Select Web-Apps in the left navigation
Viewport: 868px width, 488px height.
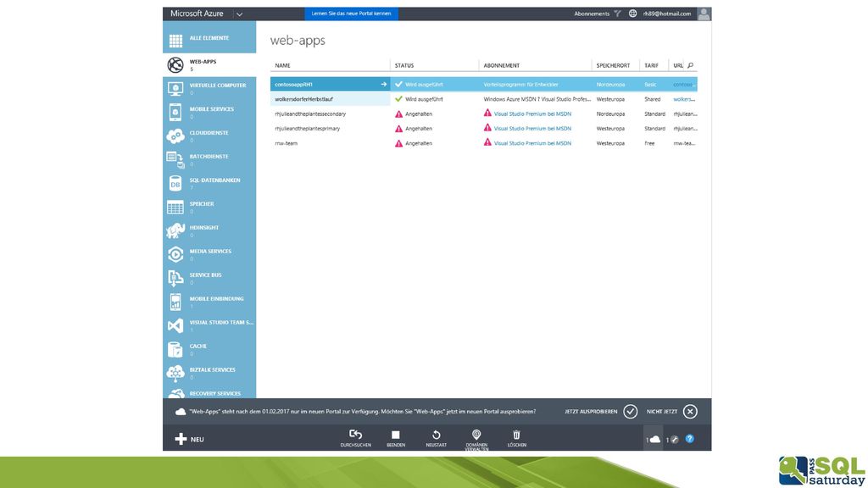[209, 64]
